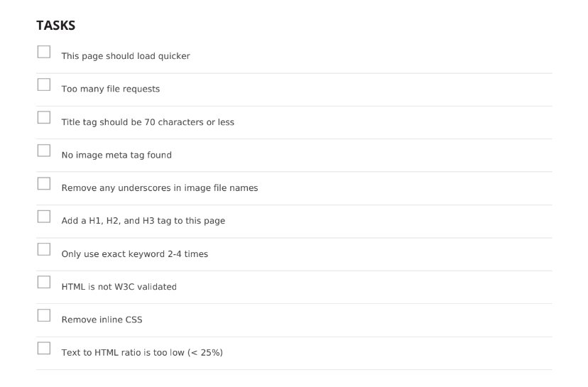
Task: Click the TASKS heading
Action: [56, 26]
